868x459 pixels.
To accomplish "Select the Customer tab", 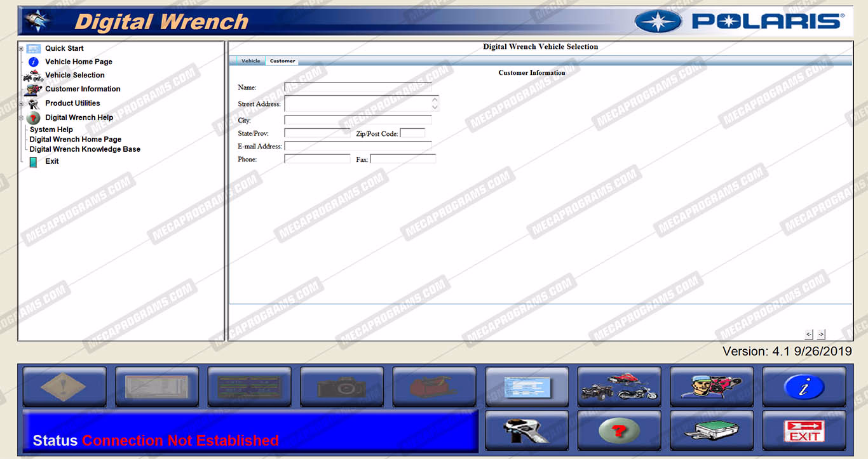I will 282,61.
